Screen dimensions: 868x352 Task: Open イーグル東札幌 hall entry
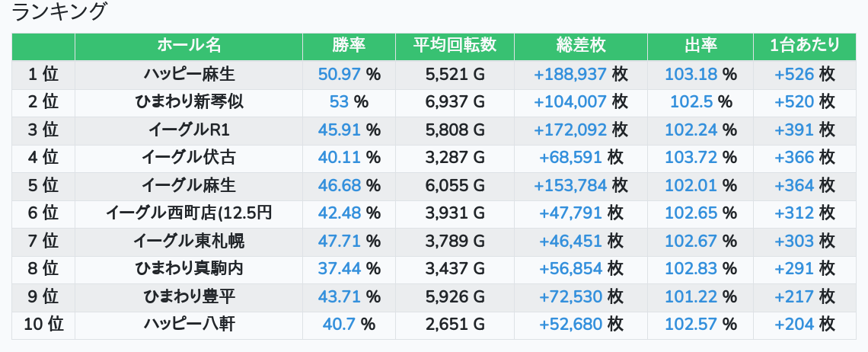(x=189, y=242)
